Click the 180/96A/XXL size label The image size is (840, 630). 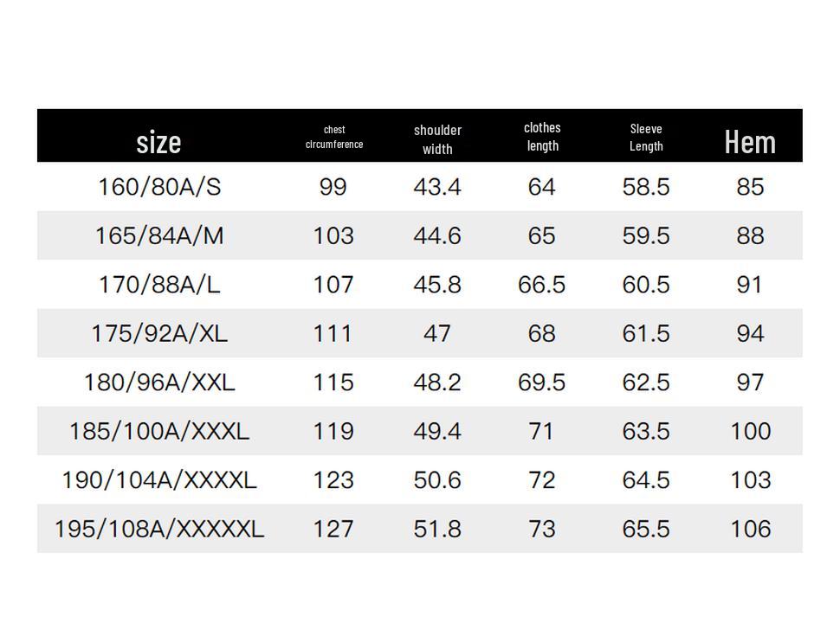[159, 382]
